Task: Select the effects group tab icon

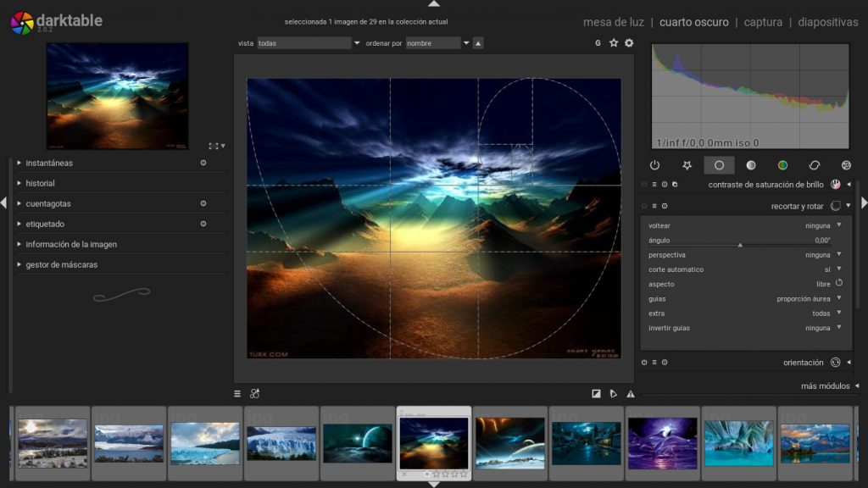Action: [x=847, y=165]
